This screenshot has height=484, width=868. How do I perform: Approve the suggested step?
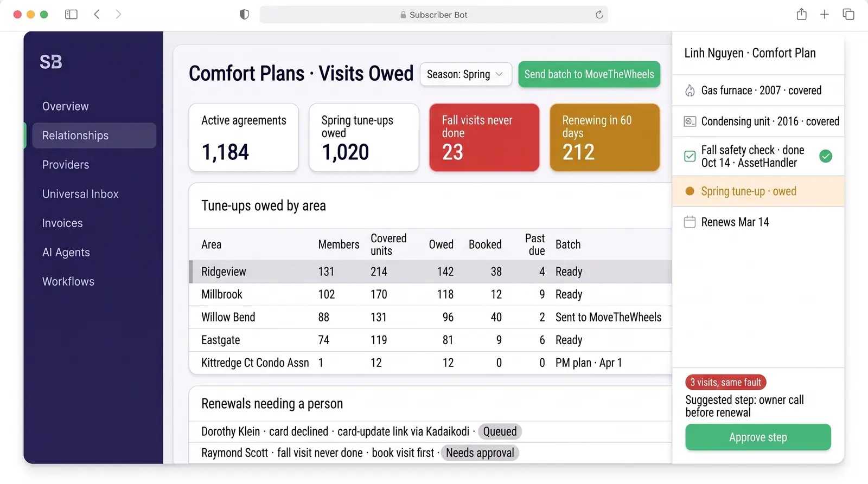[x=758, y=437]
